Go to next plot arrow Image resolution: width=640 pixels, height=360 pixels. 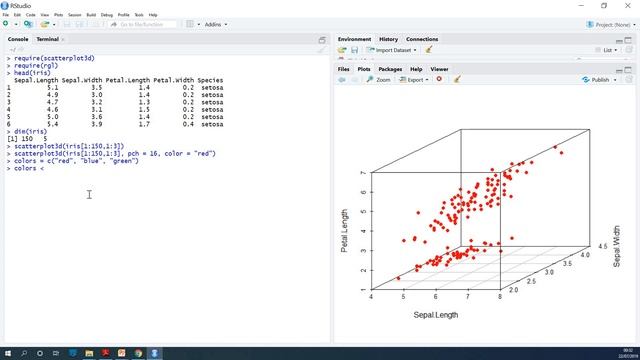point(355,80)
